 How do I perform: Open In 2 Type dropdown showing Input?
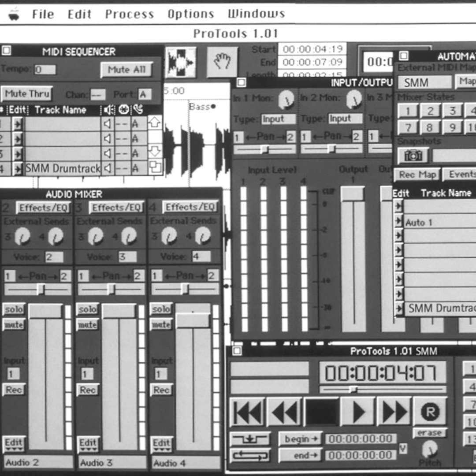pyautogui.click(x=346, y=119)
